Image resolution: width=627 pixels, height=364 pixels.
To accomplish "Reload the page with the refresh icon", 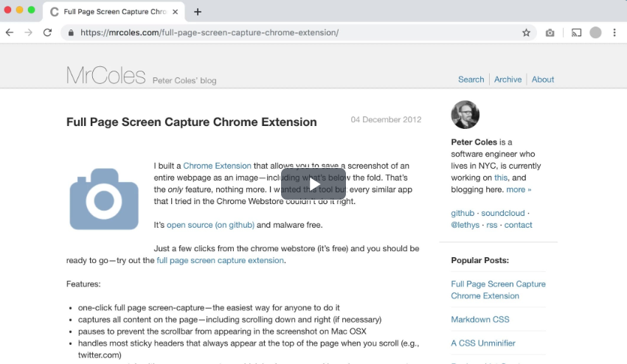I will (48, 32).
